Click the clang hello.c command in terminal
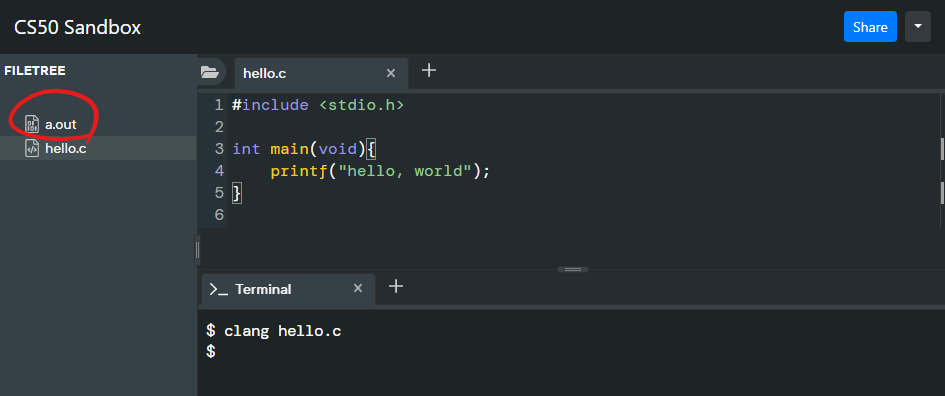 (x=283, y=331)
